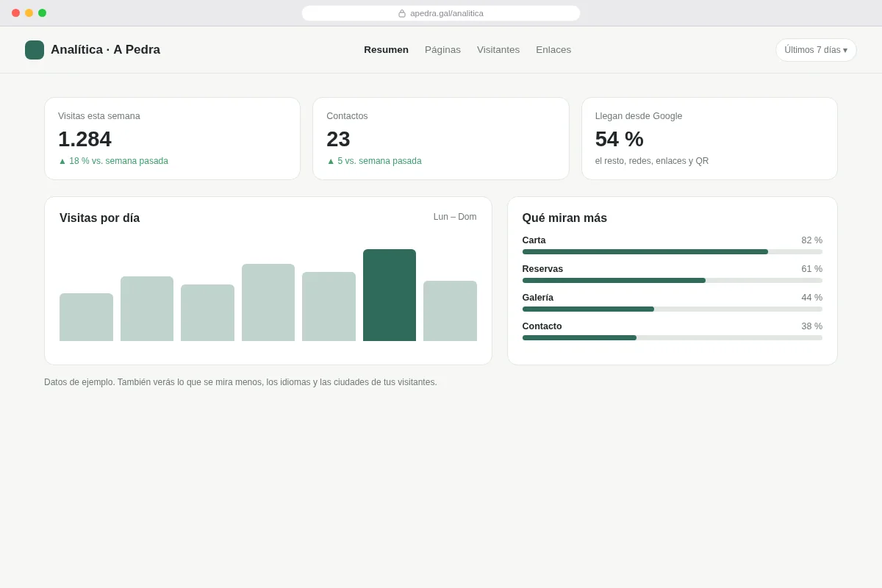Click the Analítica · A Pedra title
The height and width of the screenshot is (588, 882).
click(x=105, y=50)
